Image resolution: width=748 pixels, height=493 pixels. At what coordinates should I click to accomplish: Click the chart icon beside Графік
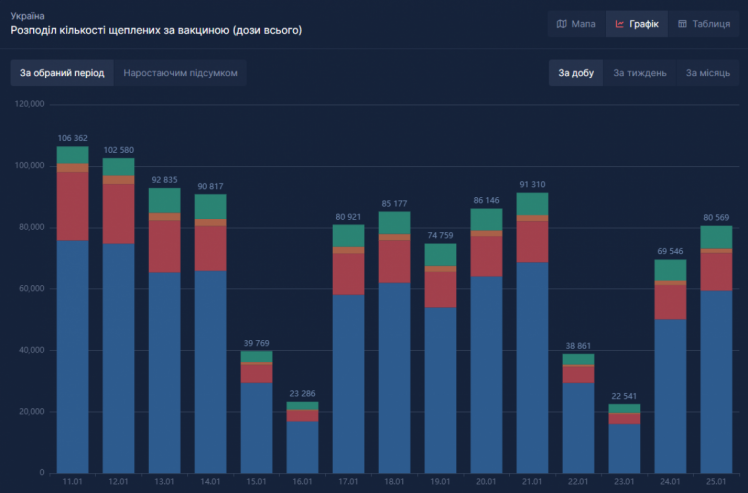(619, 24)
